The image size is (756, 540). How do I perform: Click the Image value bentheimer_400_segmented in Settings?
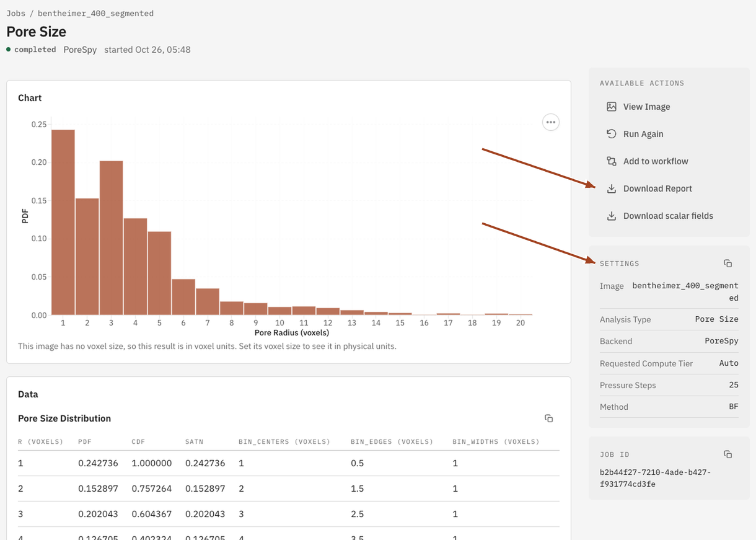(685, 292)
